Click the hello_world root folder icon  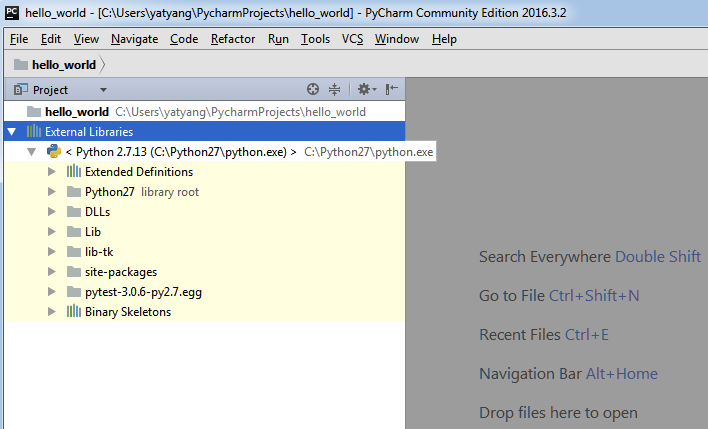pos(34,112)
